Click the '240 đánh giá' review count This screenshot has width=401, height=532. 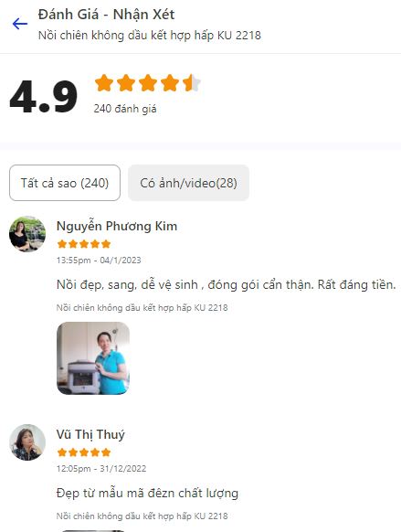pyautogui.click(x=125, y=109)
